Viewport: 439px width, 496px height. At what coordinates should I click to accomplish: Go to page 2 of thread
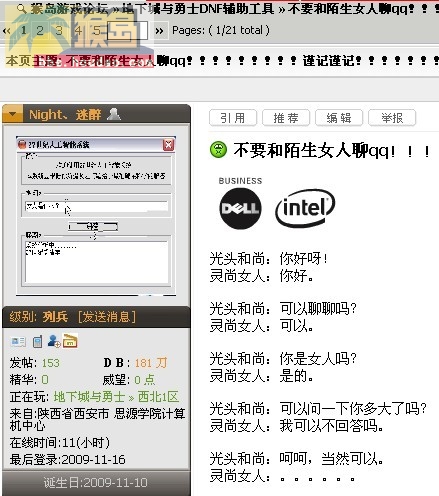[x=40, y=31]
